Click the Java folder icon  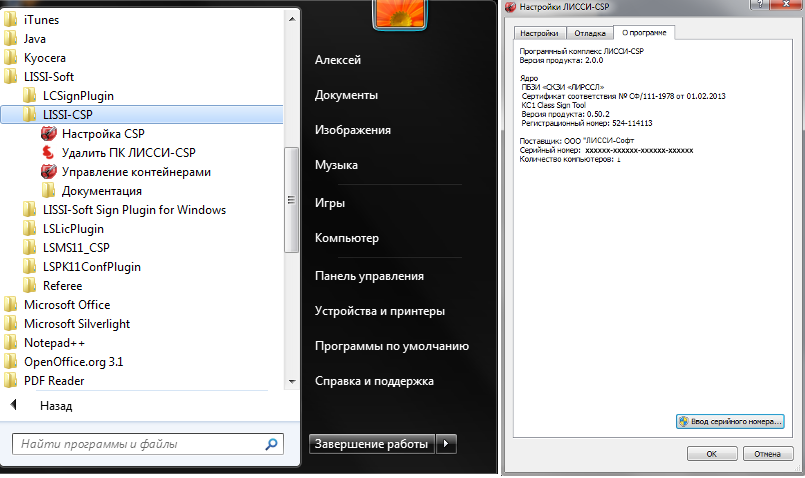(10, 39)
